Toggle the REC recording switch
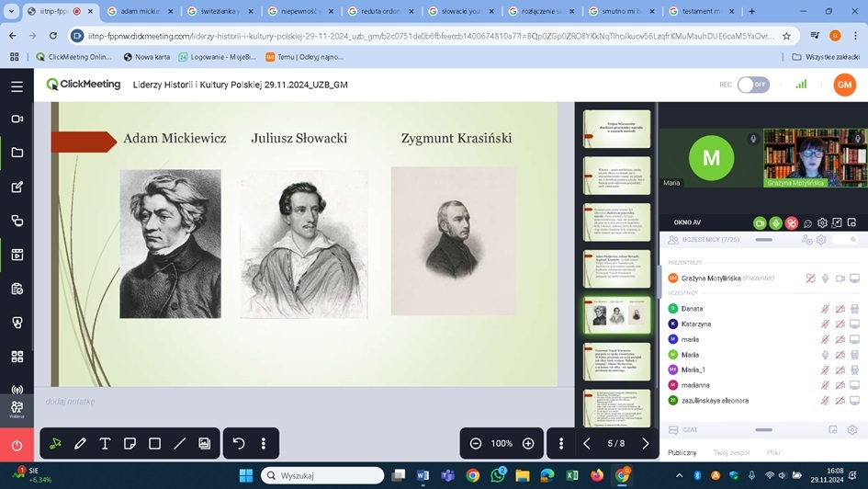Viewport: 868px width, 489px height. [753, 85]
